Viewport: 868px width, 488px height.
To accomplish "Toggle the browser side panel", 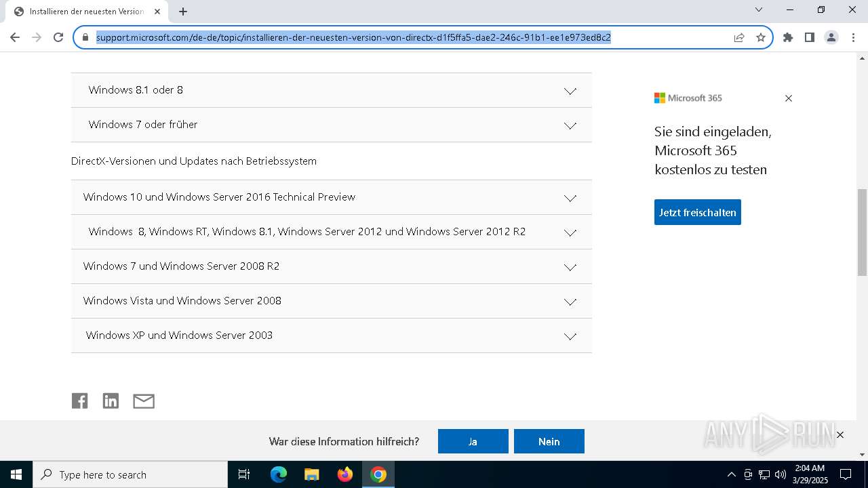I will [810, 37].
